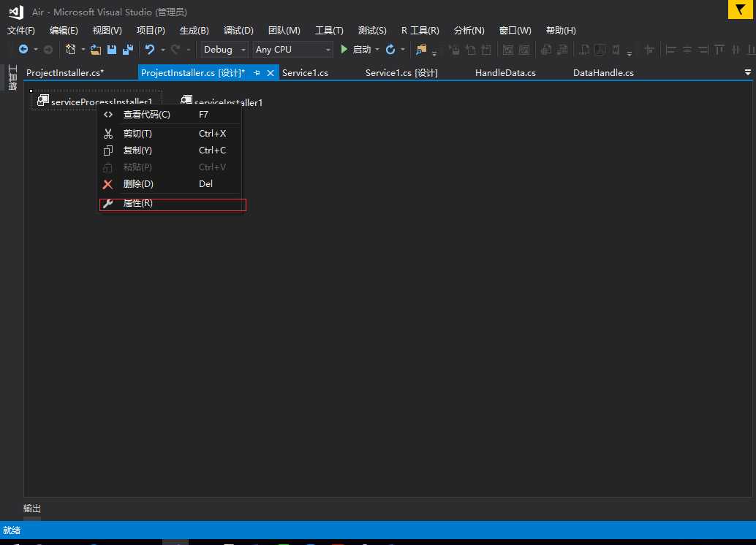Open the Any CPU platform dropdown
This screenshot has width=756, height=545.
point(292,49)
